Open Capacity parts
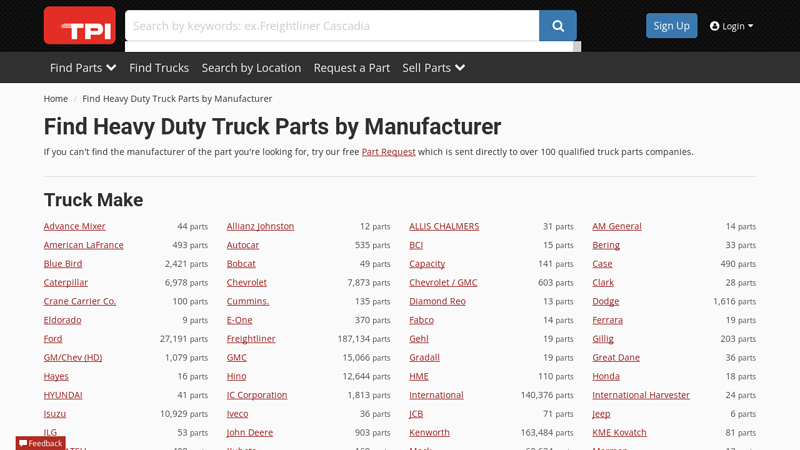Screen dimensions: 800x450 click(427, 264)
